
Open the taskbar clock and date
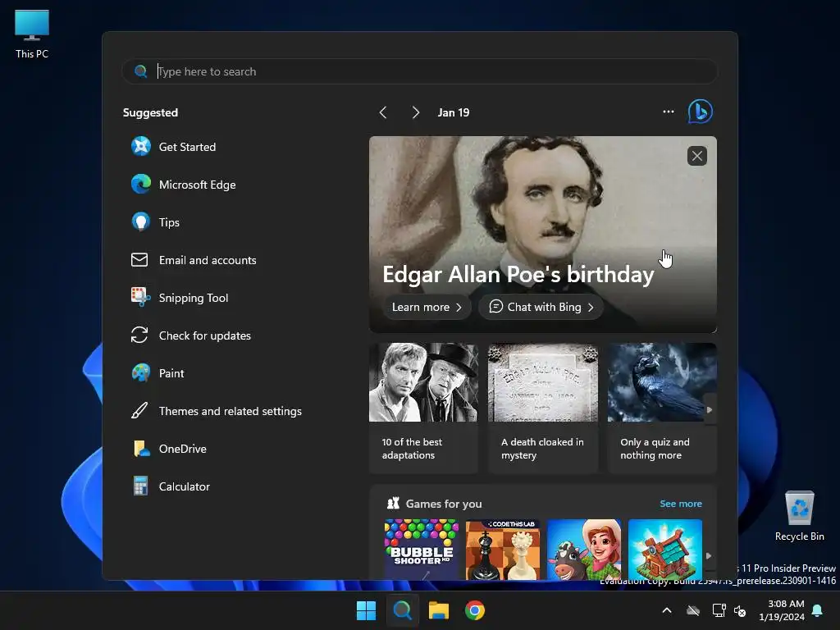point(782,610)
